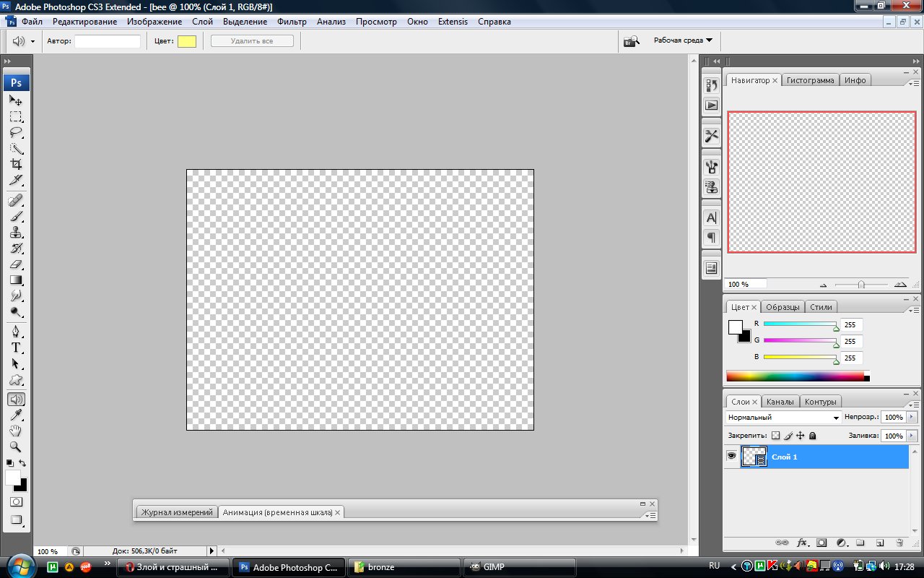The height and width of the screenshot is (578, 924).
Task: Create a new layer in Layers panel
Action: coord(880,542)
